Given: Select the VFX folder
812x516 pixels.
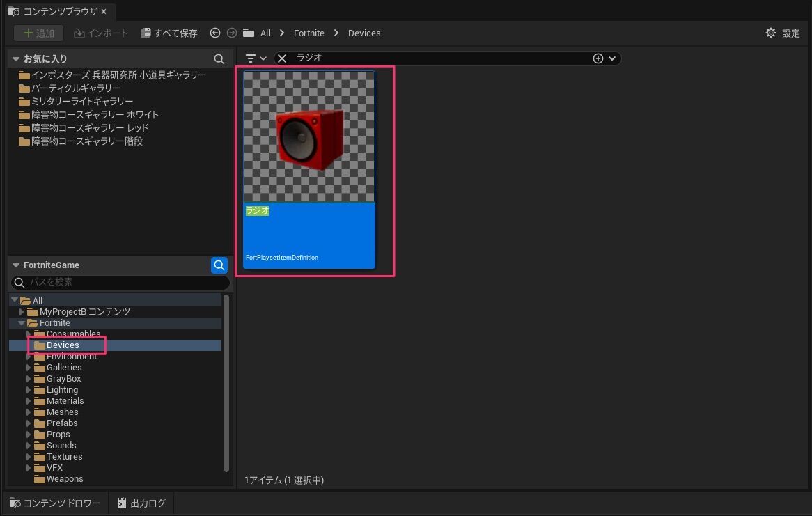Looking at the screenshot, I should coord(48,468).
